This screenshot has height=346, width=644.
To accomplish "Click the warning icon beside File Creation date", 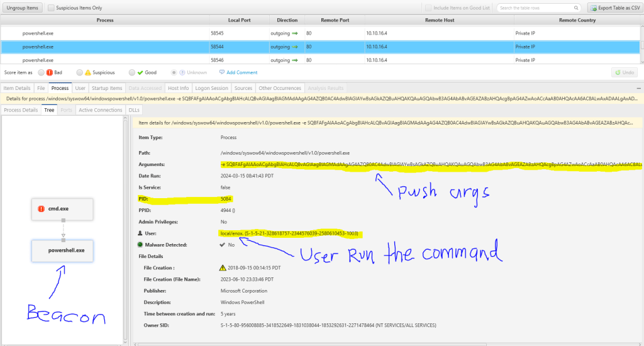I will pos(222,267).
